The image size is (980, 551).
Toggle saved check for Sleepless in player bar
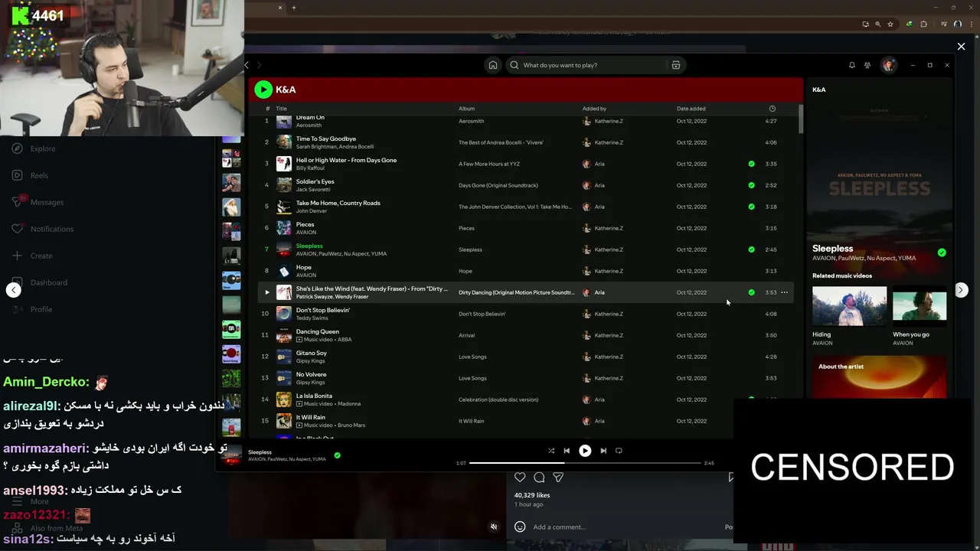tap(337, 455)
